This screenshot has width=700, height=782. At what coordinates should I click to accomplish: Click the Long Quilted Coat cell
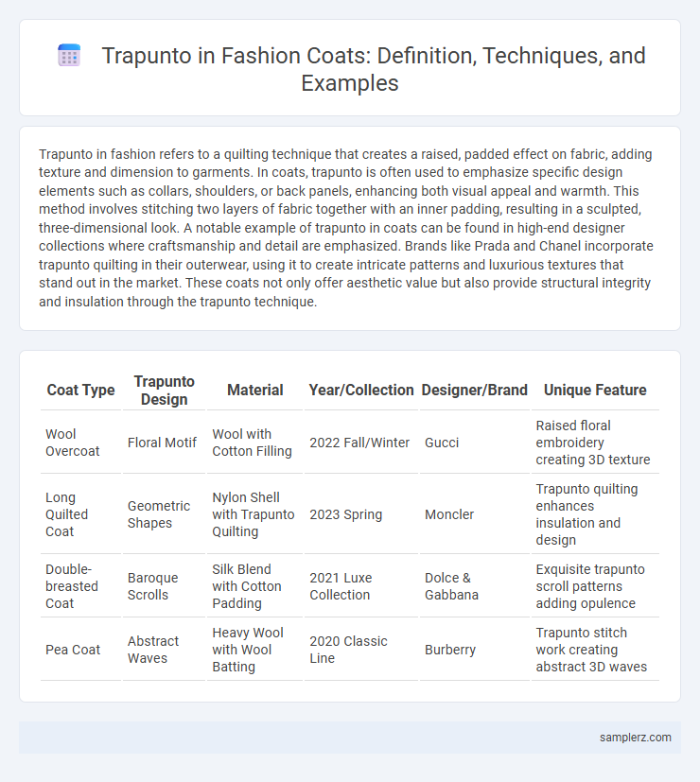[x=80, y=514]
